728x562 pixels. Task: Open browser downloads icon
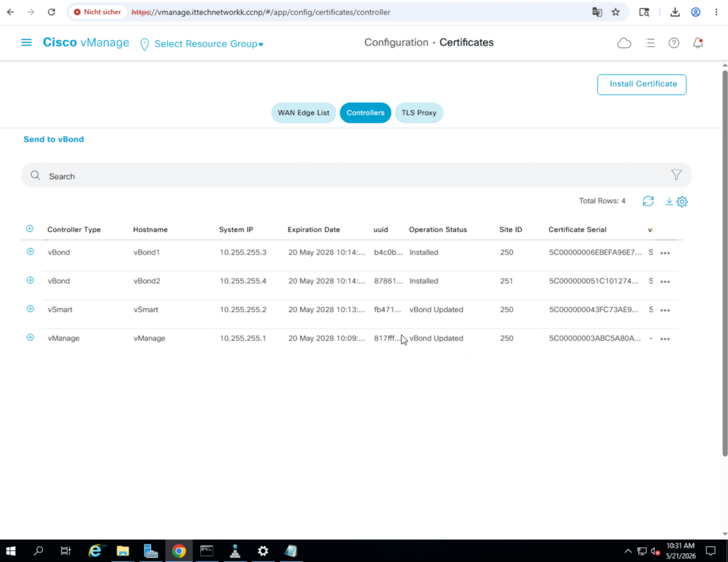coord(675,12)
